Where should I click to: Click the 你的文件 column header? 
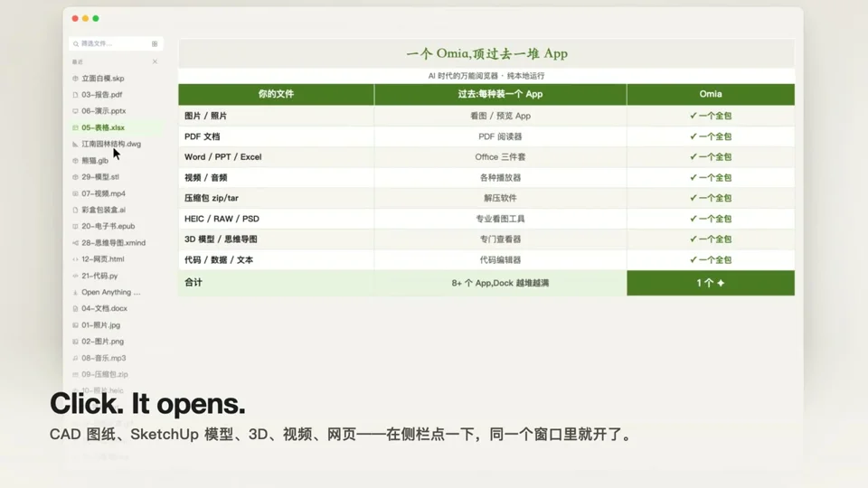tap(276, 94)
